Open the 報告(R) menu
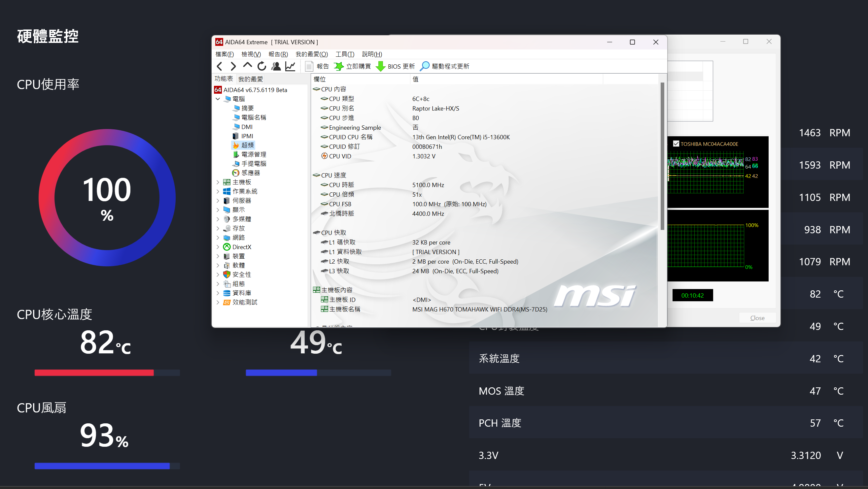 point(278,54)
